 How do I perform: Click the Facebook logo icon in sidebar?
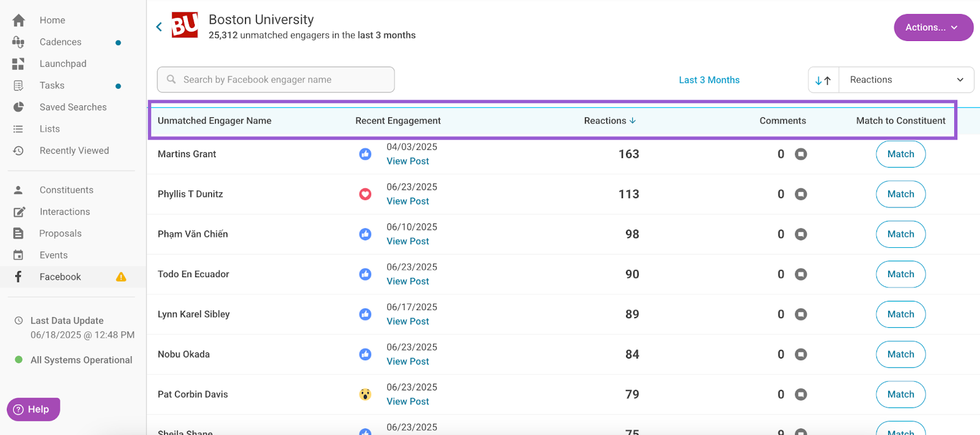pyautogui.click(x=18, y=277)
